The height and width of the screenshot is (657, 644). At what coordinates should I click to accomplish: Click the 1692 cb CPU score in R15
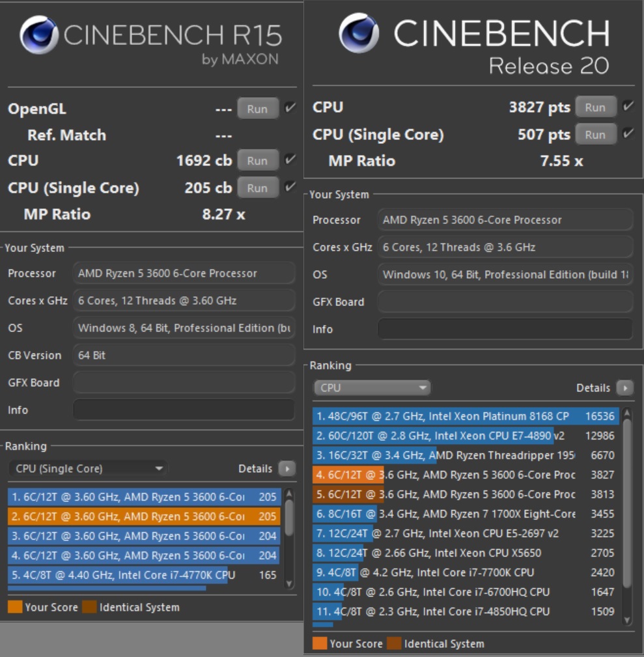click(x=204, y=160)
